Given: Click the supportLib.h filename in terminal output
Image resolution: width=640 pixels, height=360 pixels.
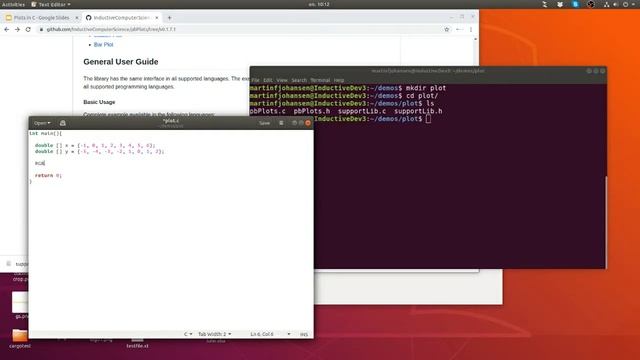Looking at the screenshot, I should tap(418, 111).
